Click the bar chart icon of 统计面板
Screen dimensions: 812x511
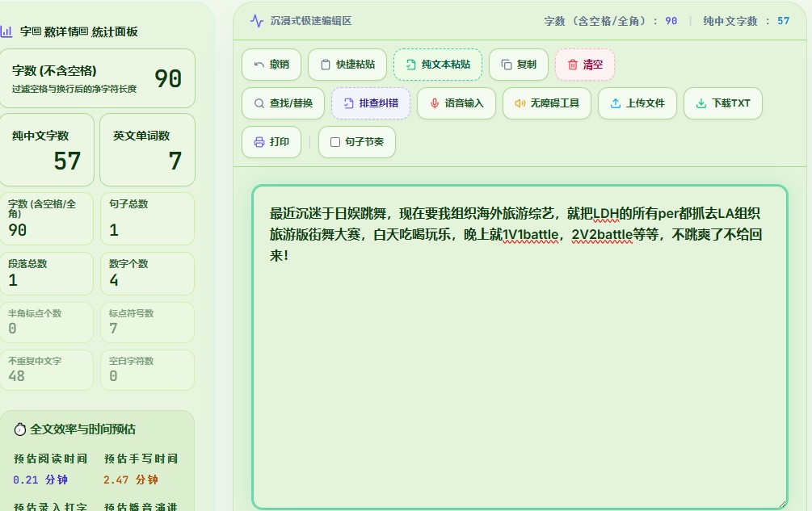tap(6, 31)
